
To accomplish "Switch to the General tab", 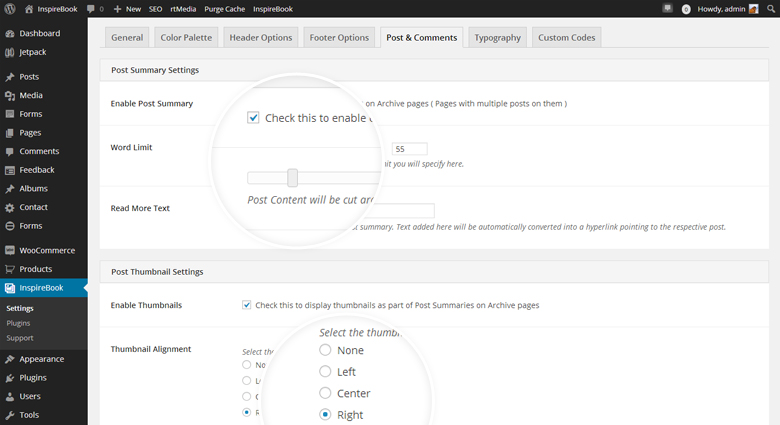I will [127, 37].
